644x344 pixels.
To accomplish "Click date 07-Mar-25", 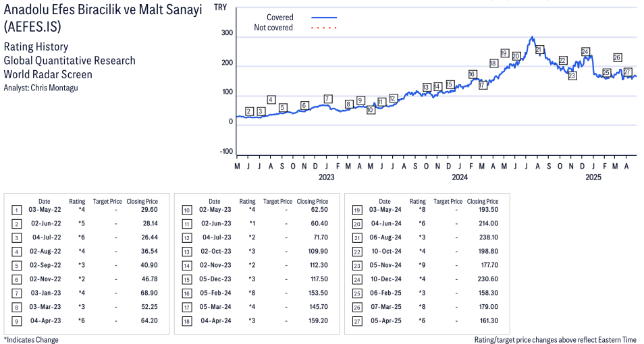I will [x=386, y=307].
